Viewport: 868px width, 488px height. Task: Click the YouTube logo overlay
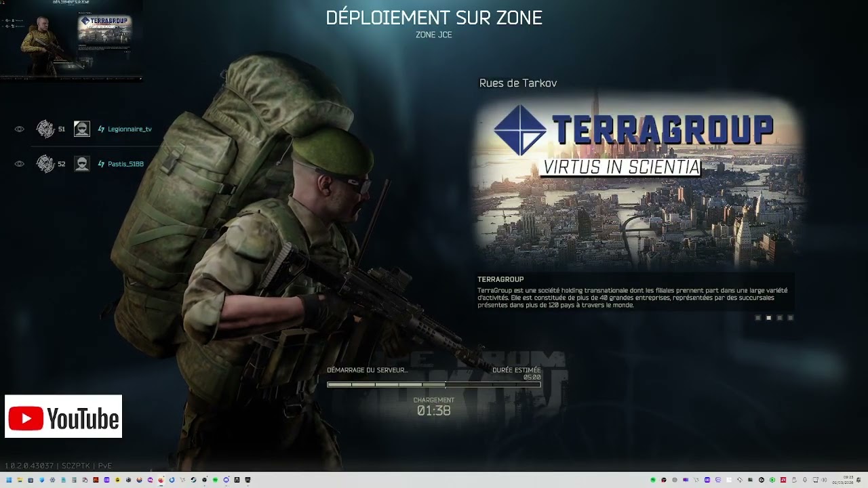pos(63,416)
